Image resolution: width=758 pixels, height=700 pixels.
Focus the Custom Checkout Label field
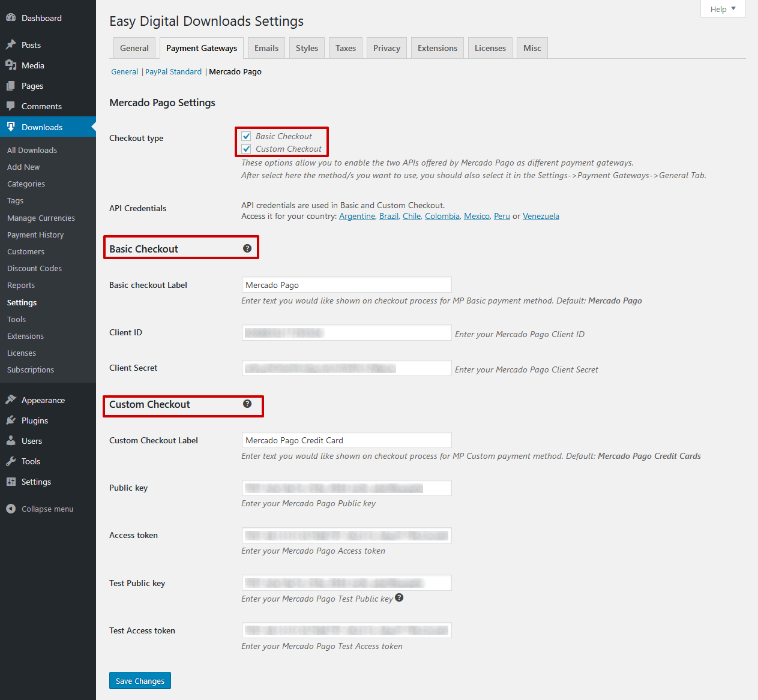(346, 440)
